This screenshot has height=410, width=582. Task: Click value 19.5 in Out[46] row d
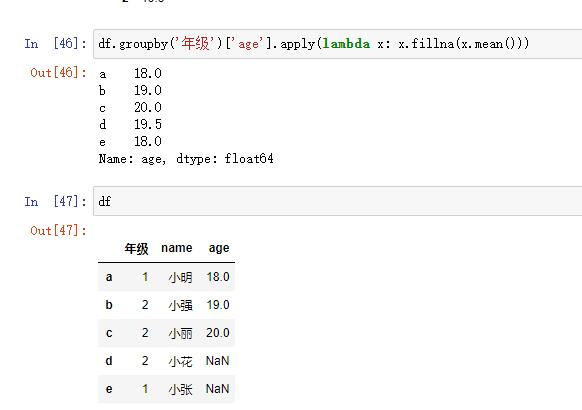[148, 124]
